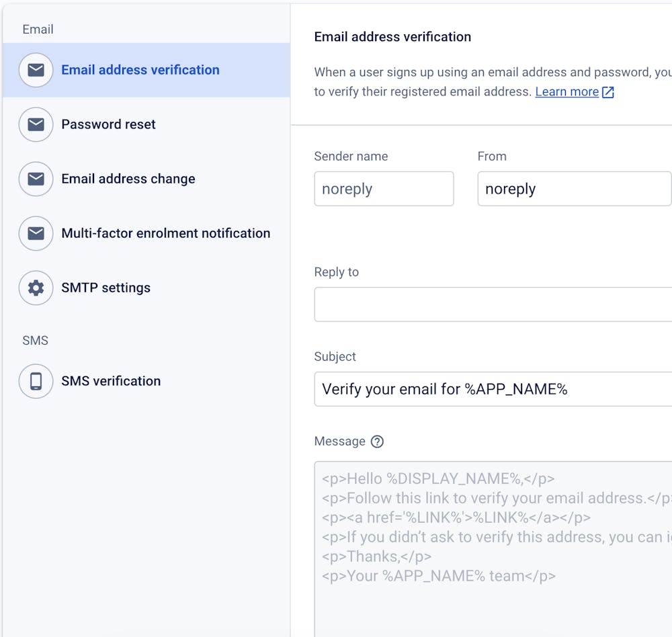Click the SMTP settings gear icon

[36, 288]
